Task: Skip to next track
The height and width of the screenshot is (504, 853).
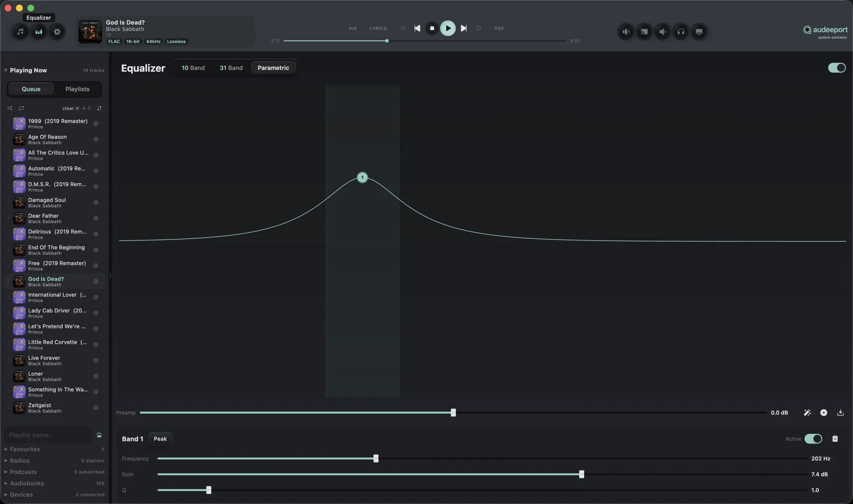Action: [464, 28]
